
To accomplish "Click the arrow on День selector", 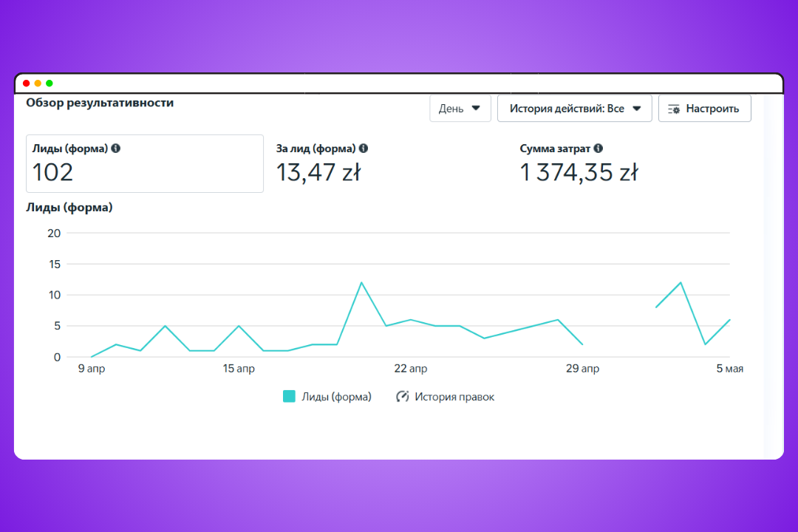I will coord(476,109).
